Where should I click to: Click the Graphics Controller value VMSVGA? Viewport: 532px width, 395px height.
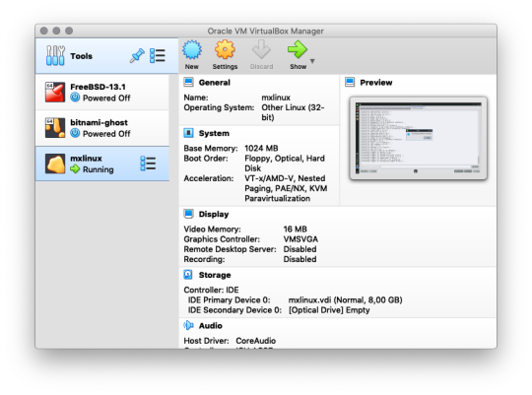tap(300, 239)
